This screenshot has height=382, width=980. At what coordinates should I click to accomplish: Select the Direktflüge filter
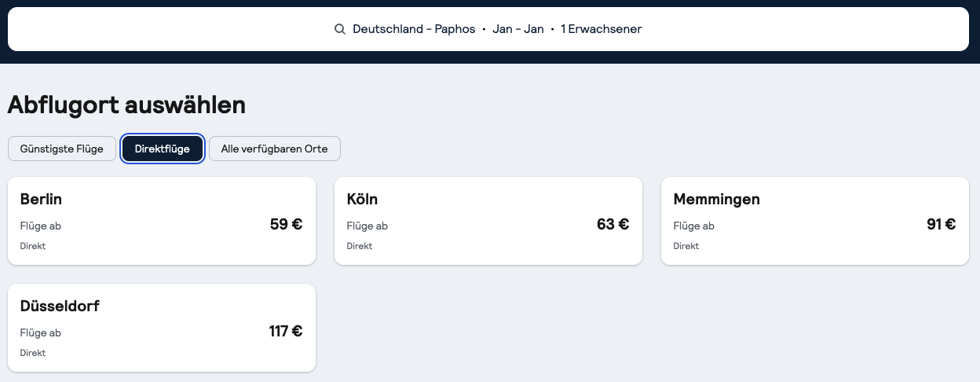click(x=163, y=149)
